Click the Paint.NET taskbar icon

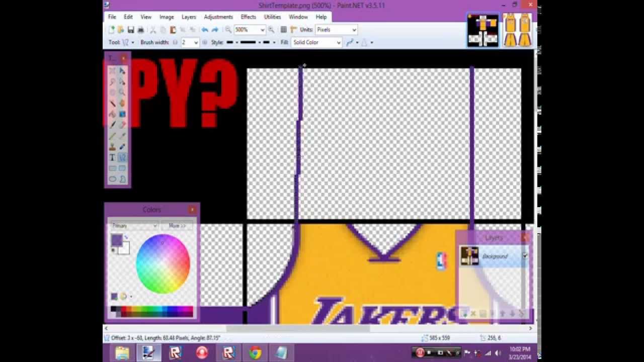[x=149, y=352]
